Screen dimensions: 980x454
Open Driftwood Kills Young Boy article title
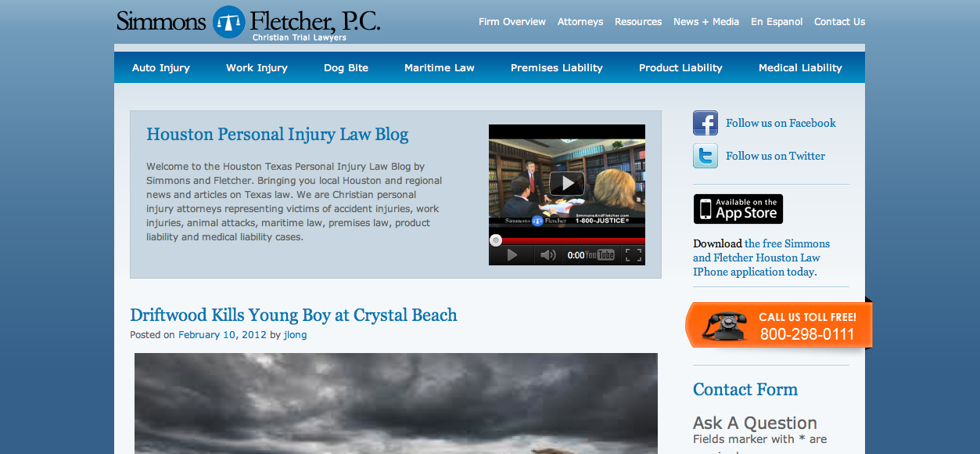pyautogui.click(x=293, y=315)
